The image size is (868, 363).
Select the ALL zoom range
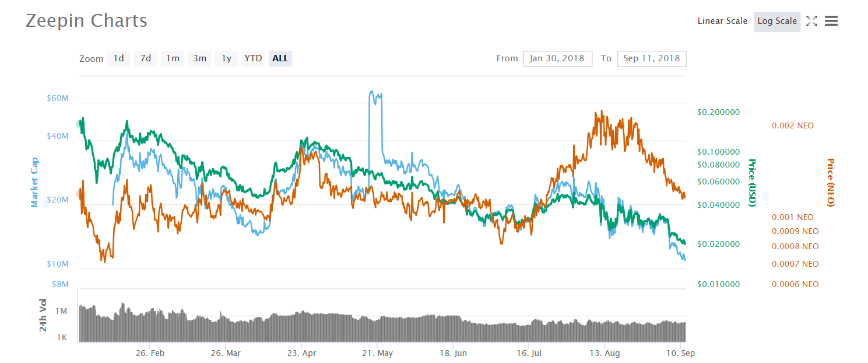(280, 58)
